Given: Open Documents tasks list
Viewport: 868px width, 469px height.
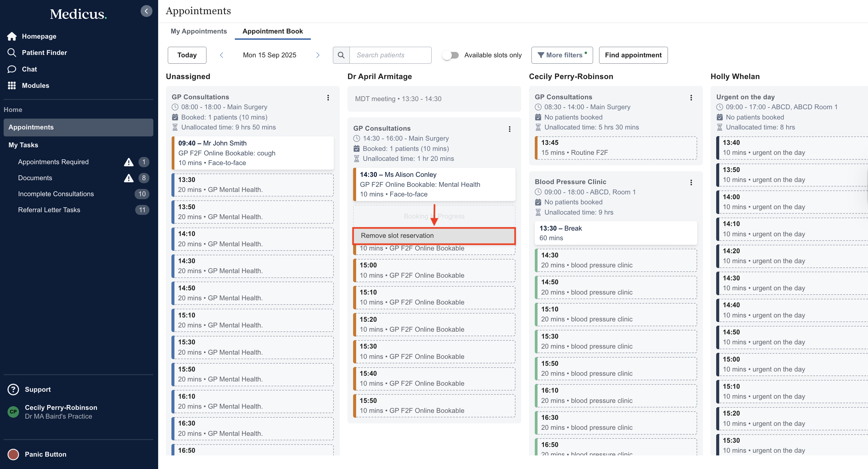Looking at the screenshot, I should click(x=35, y=178).
